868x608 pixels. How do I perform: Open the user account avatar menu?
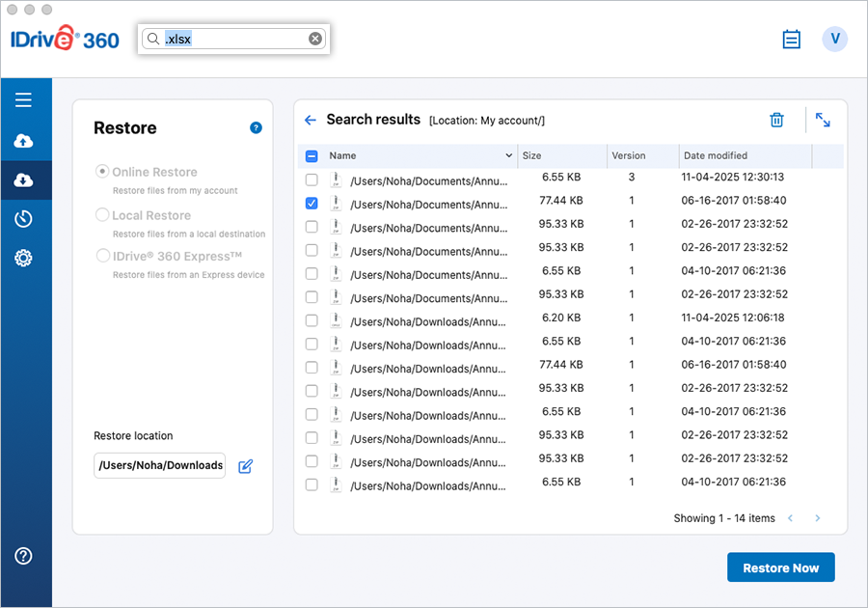[x=834, y=39]
